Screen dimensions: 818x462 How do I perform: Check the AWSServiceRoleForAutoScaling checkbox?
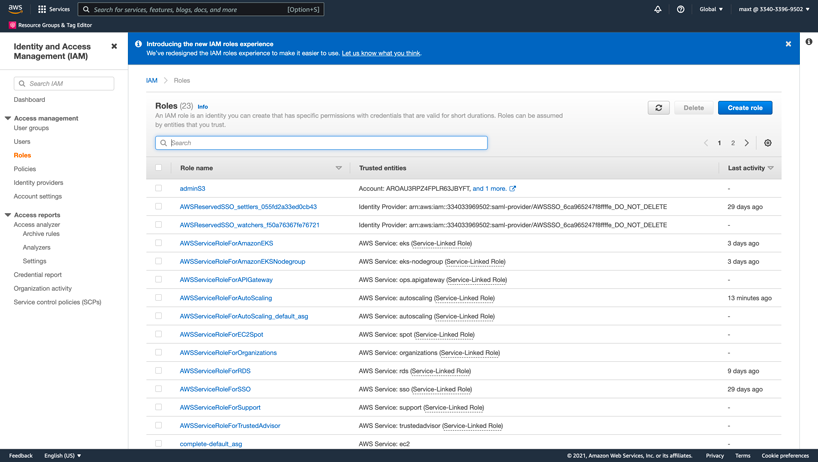click(159, 298)
